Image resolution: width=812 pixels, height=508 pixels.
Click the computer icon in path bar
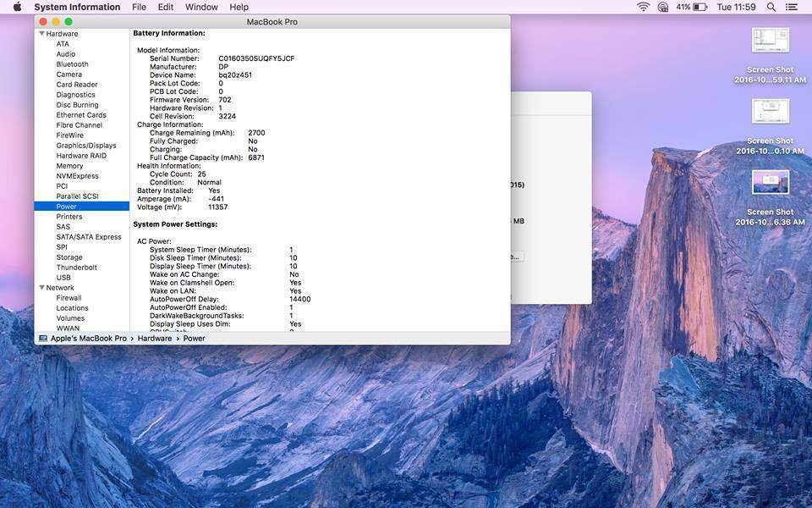tap(43, 339)
